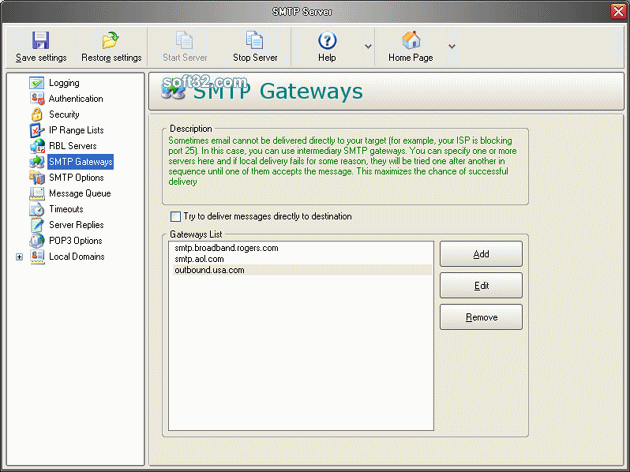
Task: Click the Remove gateway button
Action: pyautogui.click(x=481, y=317)
